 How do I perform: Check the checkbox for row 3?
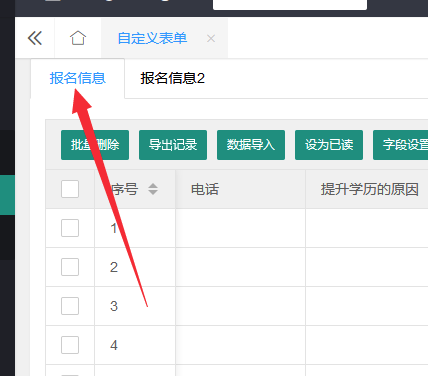tap(70, 306)
